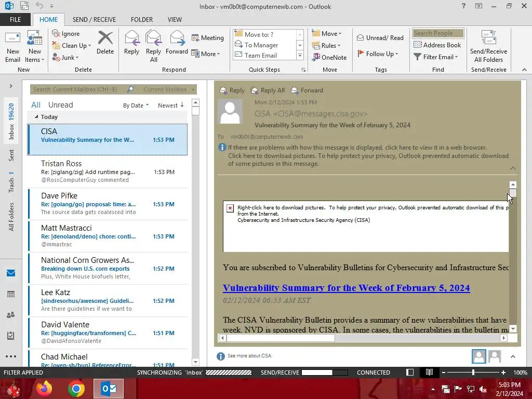This screenshot has height=399, width=532.
Task: Zoom in with the plus button
Action: (503, 373)
